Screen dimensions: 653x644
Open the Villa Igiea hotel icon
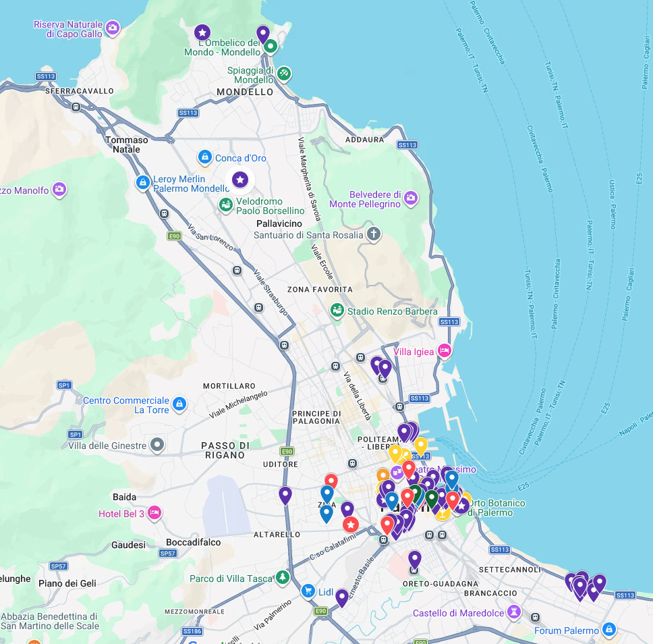pos(445,351)
